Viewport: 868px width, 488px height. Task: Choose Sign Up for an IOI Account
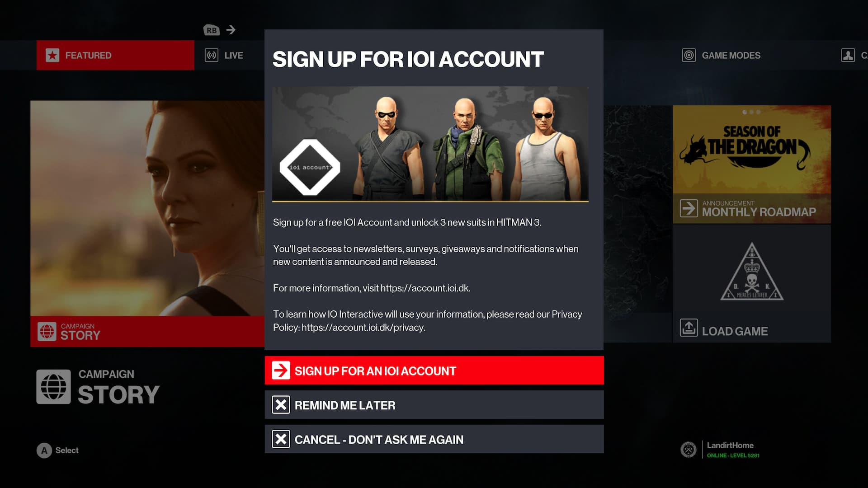[x=434, y=371]
